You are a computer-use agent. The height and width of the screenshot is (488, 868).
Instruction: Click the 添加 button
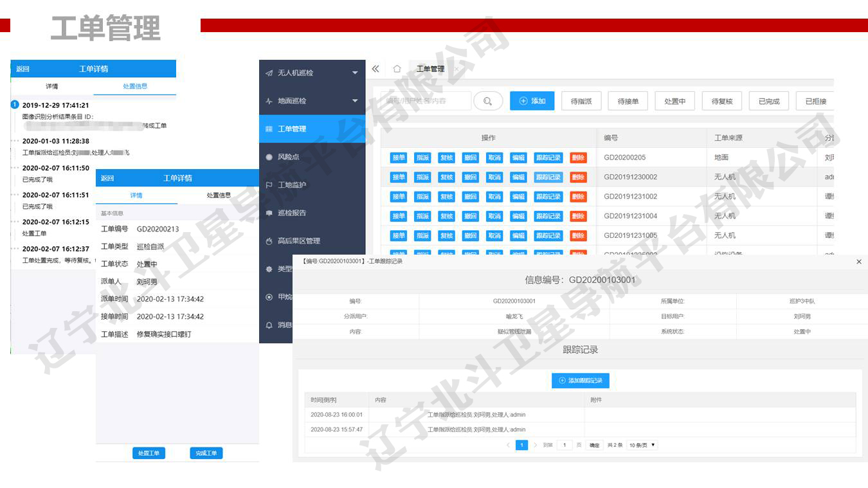click(532, 101)
